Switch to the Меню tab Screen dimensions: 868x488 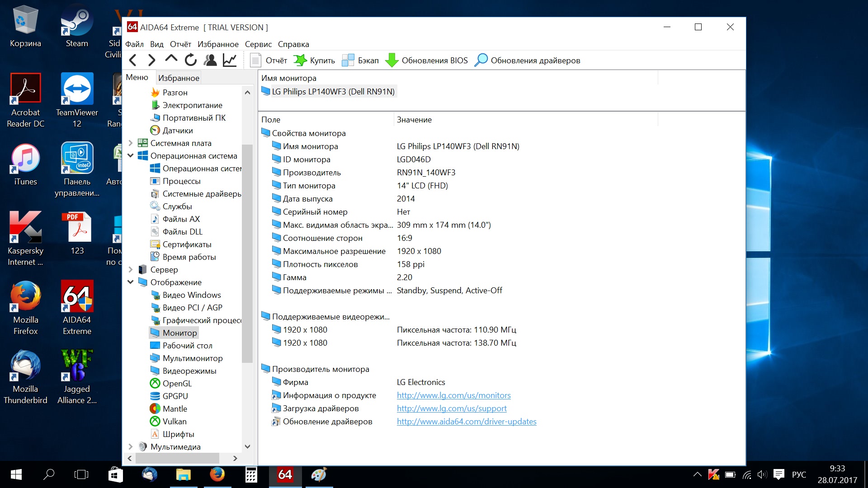(137, 77)
